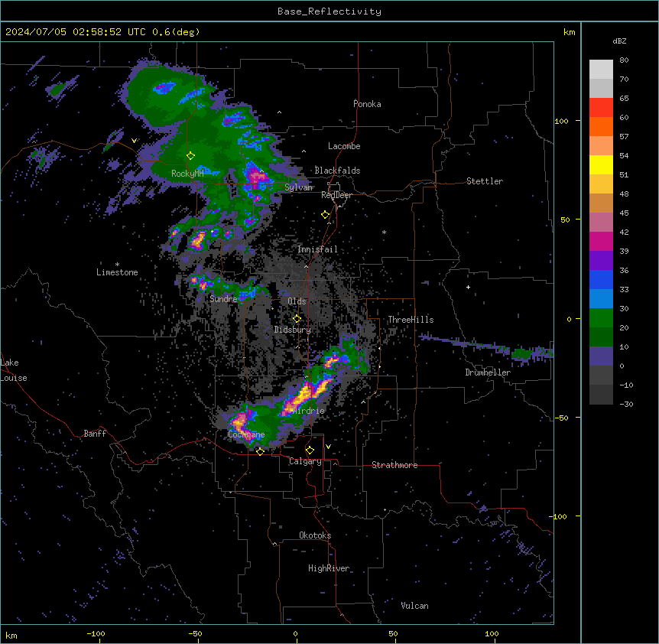Click the white plus marker north of Drumheller
Screen dimensions: 659x644
468,287
